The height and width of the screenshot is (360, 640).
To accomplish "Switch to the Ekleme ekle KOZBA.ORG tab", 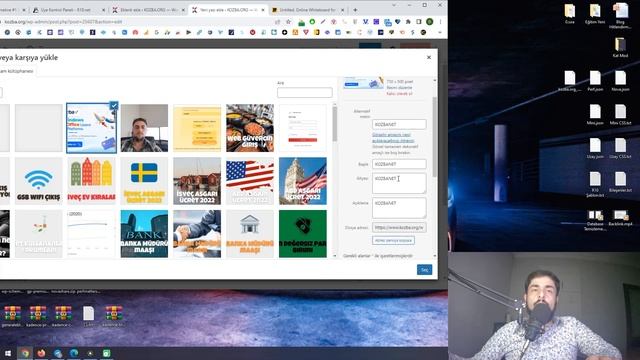I will tap(147, 10).
